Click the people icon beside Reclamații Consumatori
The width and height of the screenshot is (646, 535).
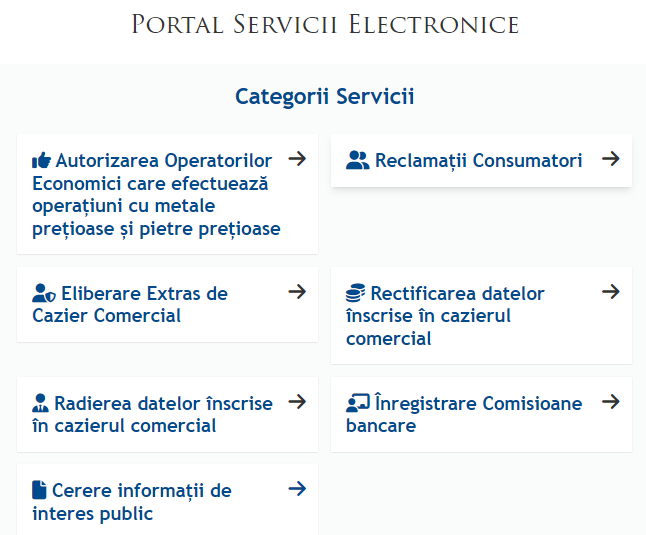[x=357, y=160]
